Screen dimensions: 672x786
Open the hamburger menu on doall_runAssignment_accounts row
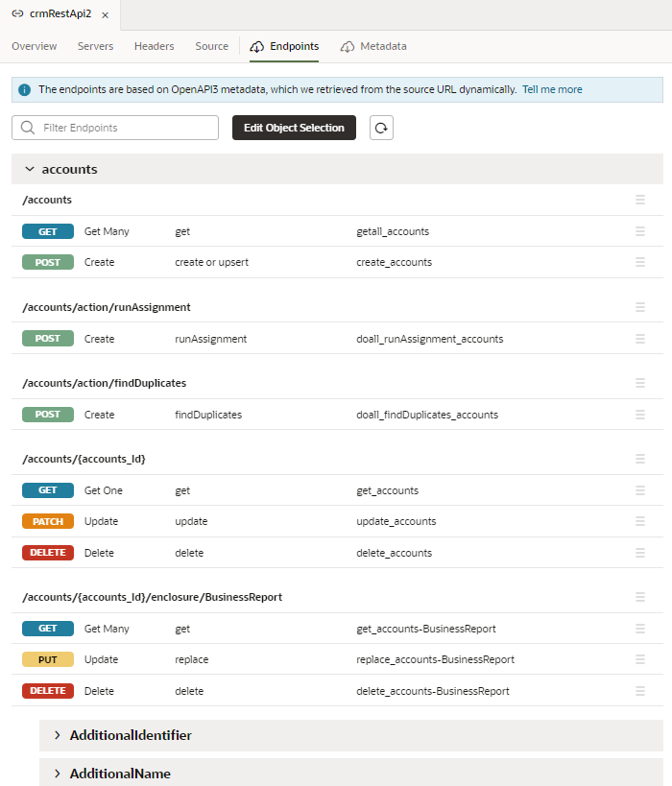click(640, 338)
